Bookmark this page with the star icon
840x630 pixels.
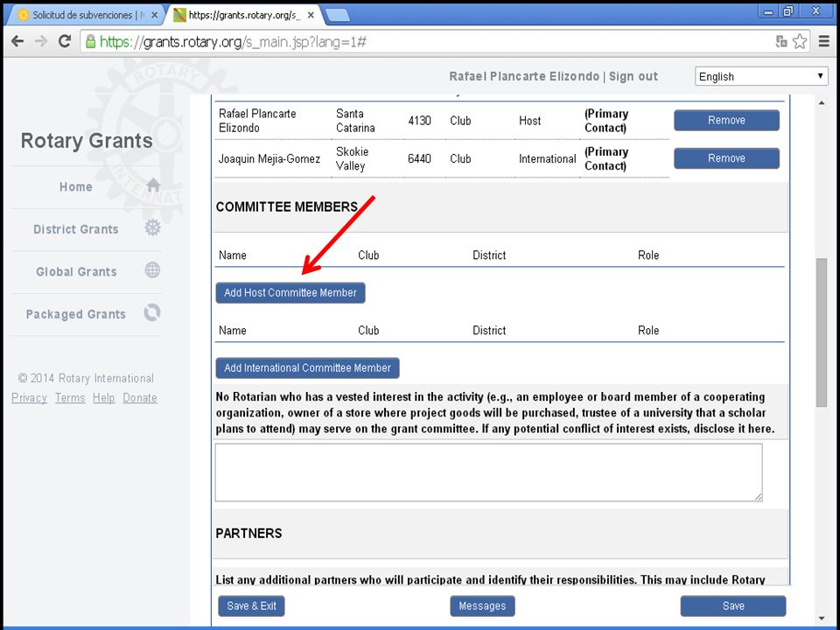(x=799, y=41)
